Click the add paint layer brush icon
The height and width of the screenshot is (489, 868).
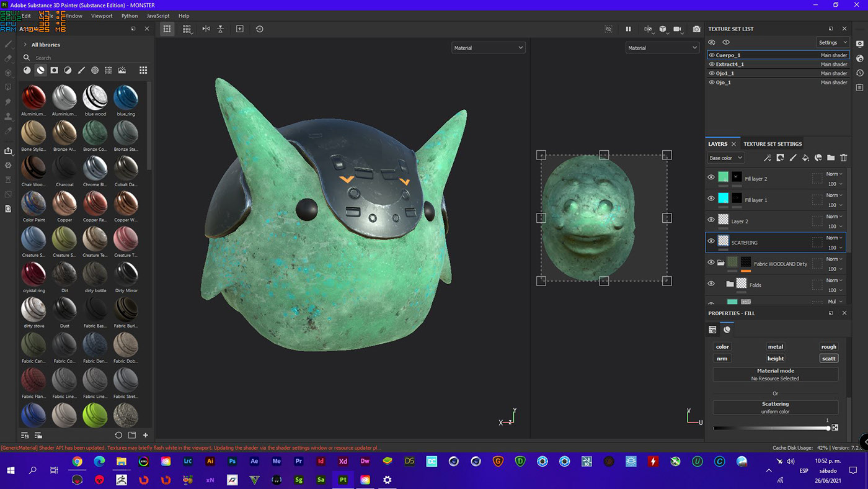click(x=792, y=158)
